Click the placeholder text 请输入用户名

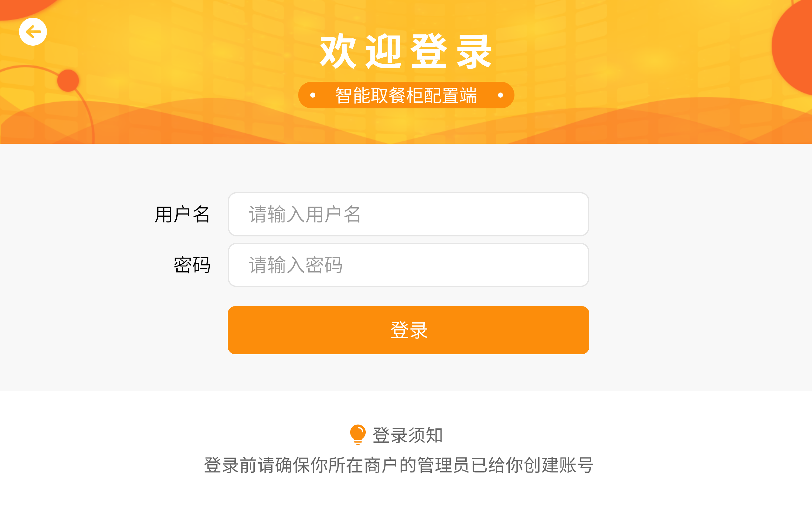pyautogui.click(x=305, y=215)
